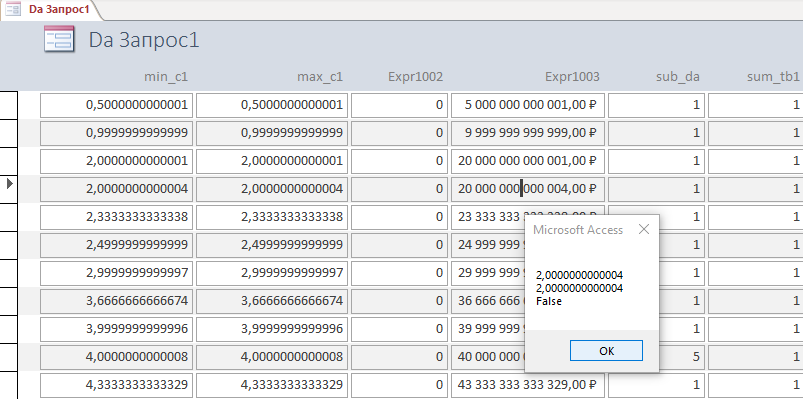Select the max_c1 field 3,9999999999996
The width and height of the screenshot is (803, 399).
[x=272, y=328]
